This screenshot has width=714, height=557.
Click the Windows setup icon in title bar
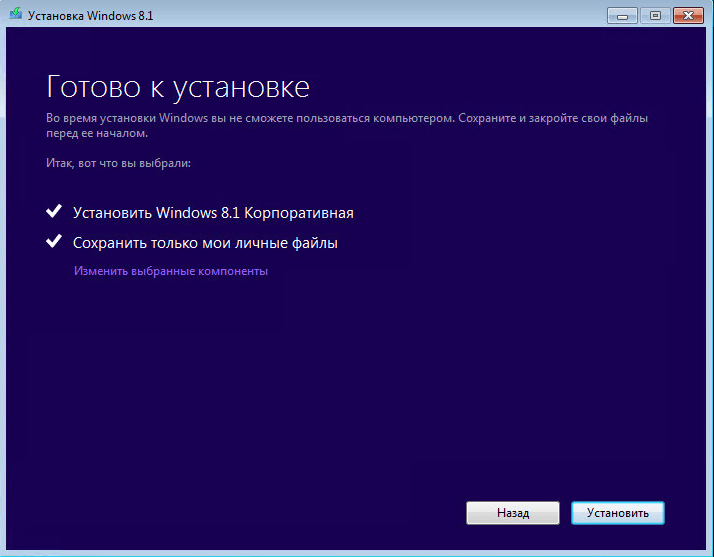pos(15,14)
